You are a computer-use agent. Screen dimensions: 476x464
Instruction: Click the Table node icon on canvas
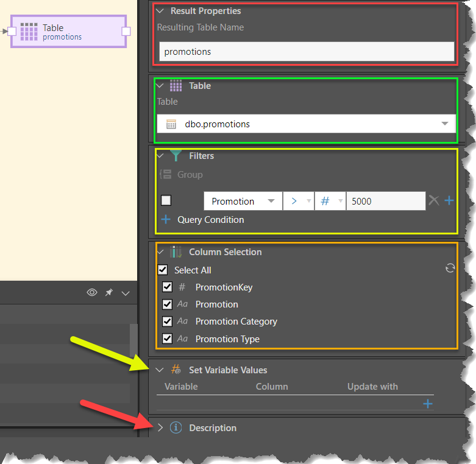click(29, 32)
